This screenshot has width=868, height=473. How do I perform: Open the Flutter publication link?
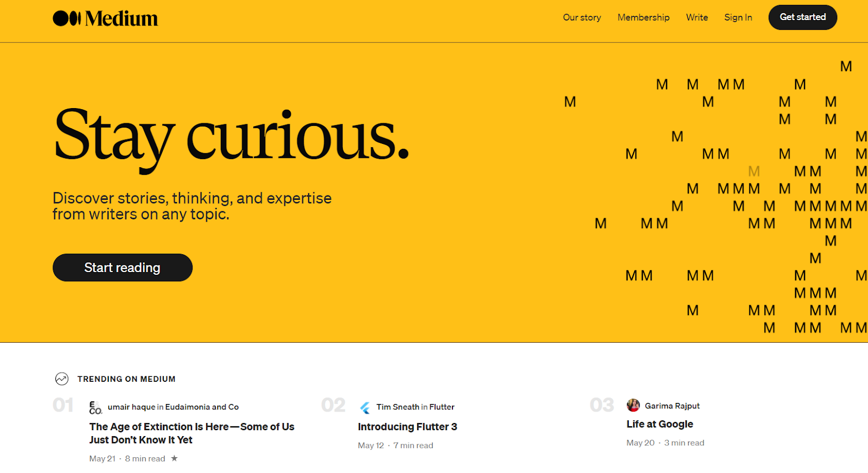[x=442, y=407]
